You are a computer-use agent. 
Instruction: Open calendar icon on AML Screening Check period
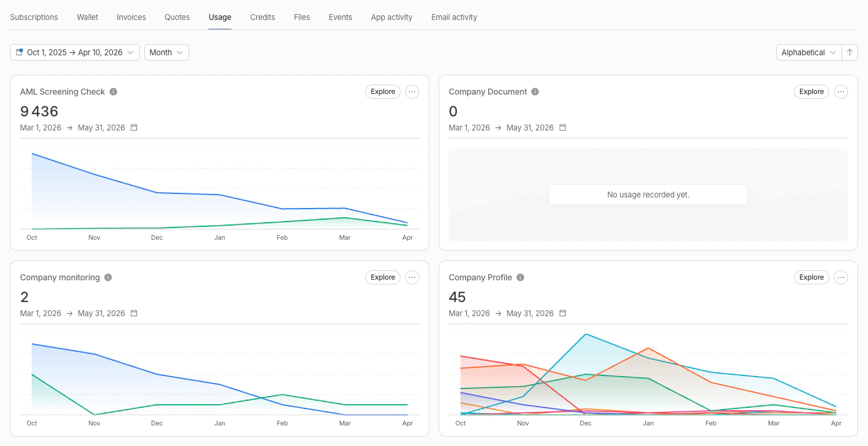pos(134,128)
